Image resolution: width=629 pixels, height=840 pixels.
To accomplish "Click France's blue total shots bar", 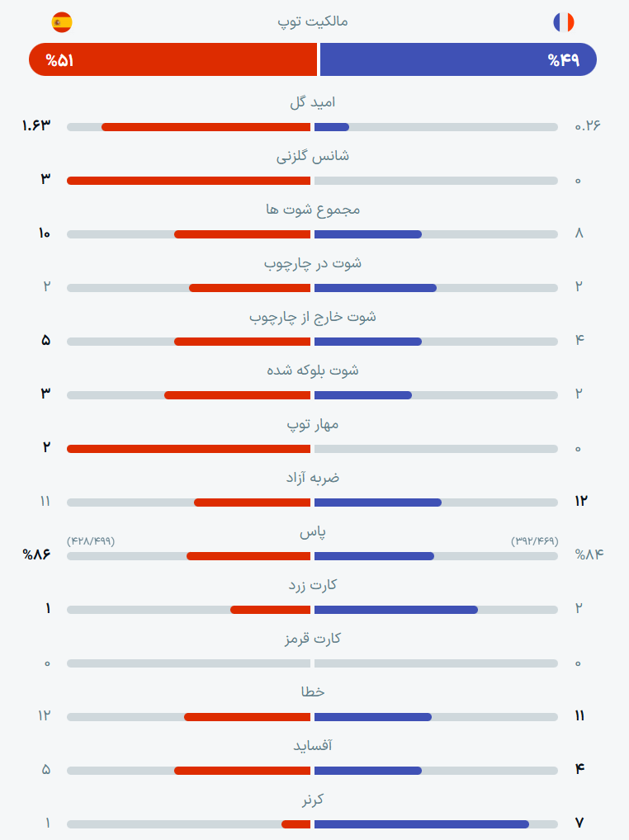I will pos(368,234).
